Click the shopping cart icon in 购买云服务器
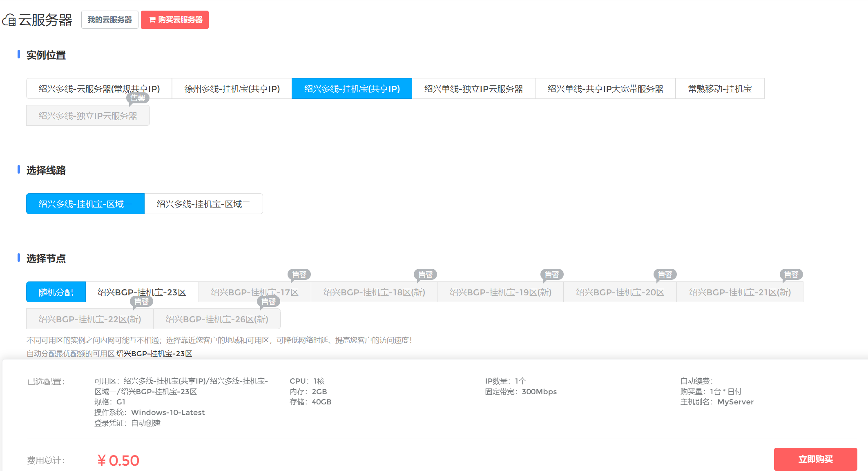868x471 pixels. click(x=152, y=20)
